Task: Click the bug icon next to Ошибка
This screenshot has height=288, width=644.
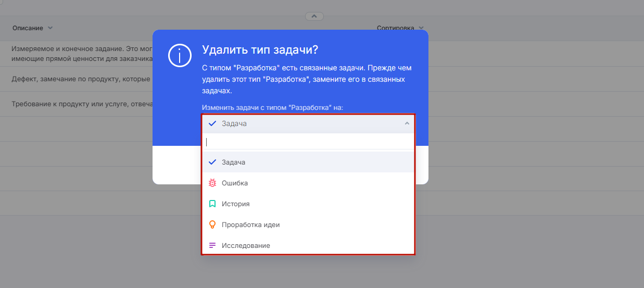Action: pos(212,183)
